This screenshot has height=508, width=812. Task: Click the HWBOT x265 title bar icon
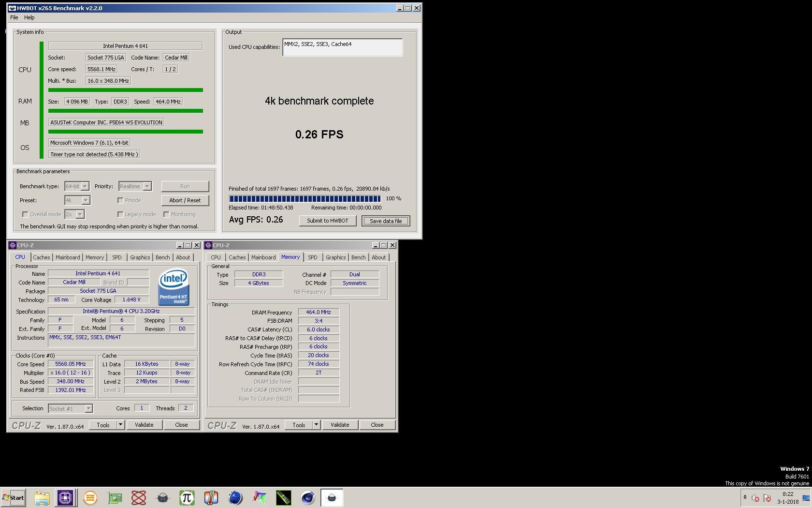coord(12,8)
